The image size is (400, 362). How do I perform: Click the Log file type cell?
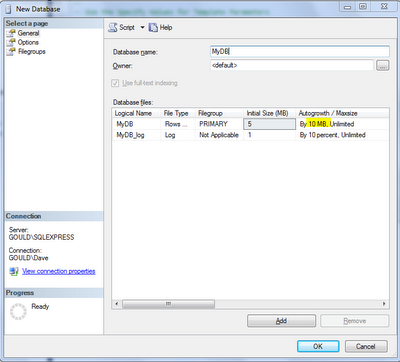coord(178,135)
